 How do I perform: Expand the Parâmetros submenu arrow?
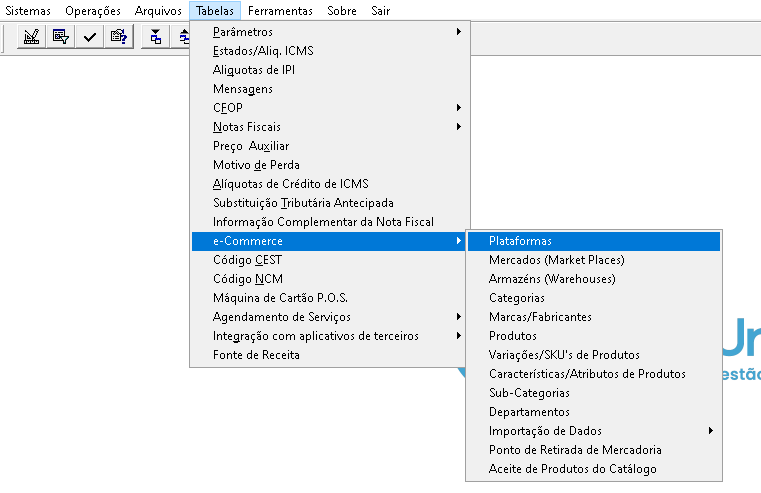[x=458, y=32]
